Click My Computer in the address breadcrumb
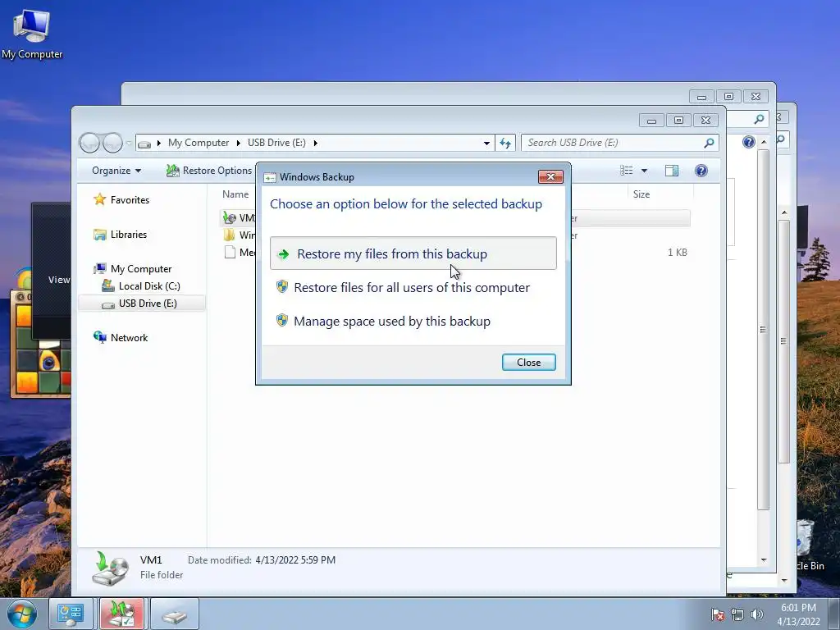Viewport: 840px width, 630px height. 199,143
